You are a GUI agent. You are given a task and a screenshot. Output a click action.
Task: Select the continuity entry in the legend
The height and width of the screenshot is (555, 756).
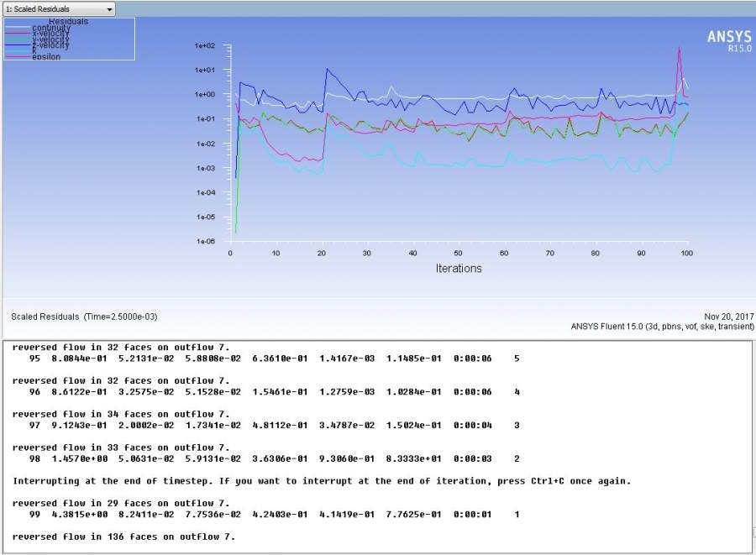click(50, 28)
